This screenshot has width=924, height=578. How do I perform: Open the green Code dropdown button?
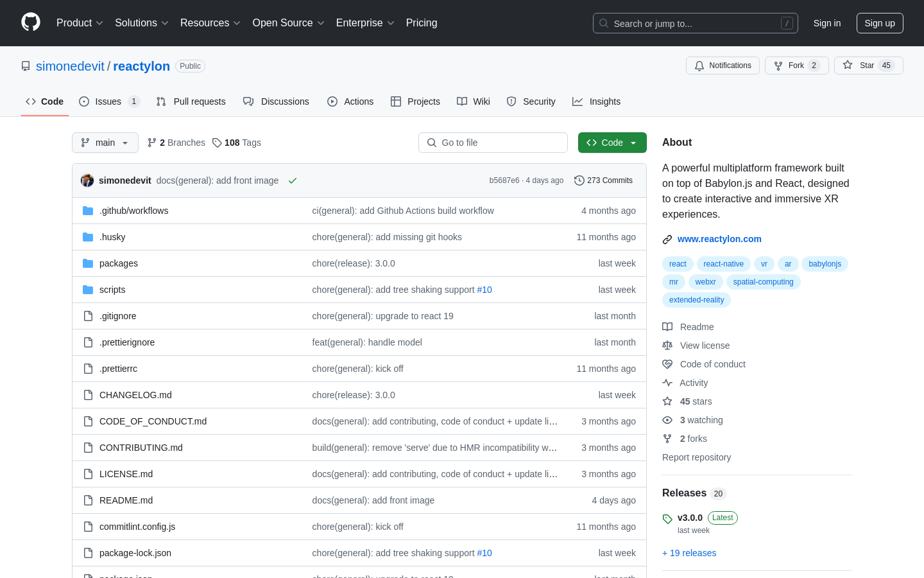coord(612,143)
